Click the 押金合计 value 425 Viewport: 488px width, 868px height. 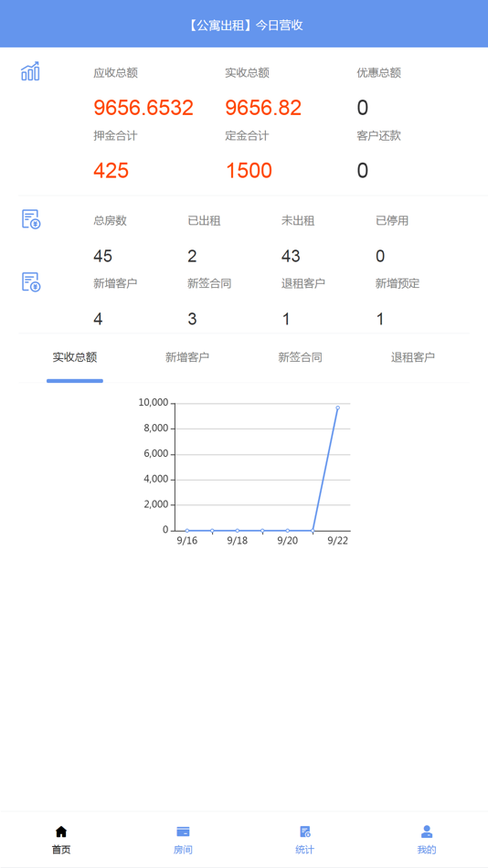click(x=111, y=171)
